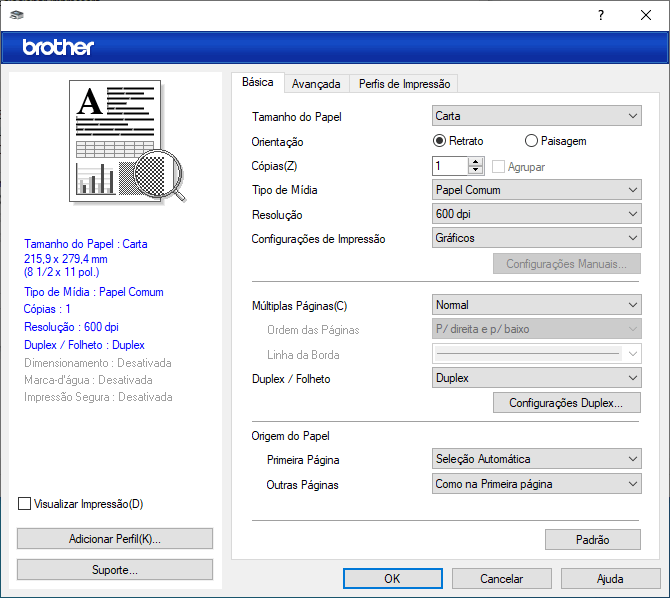Open Outras Páginas paper source dropdown
The height and width of the screenshot is (598, 670).
point(536,483)
